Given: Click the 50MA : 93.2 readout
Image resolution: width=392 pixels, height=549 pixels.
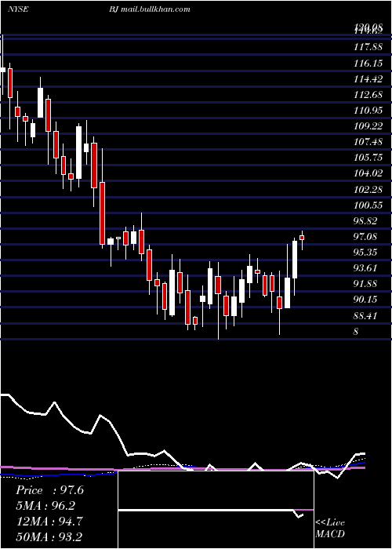Looking at the screenshot, I should click(x=49, y=536).
